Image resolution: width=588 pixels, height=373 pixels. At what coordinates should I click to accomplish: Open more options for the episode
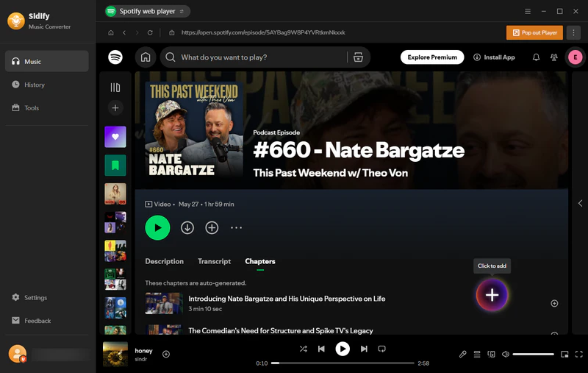pyautogui.click(x=236, y=227)
